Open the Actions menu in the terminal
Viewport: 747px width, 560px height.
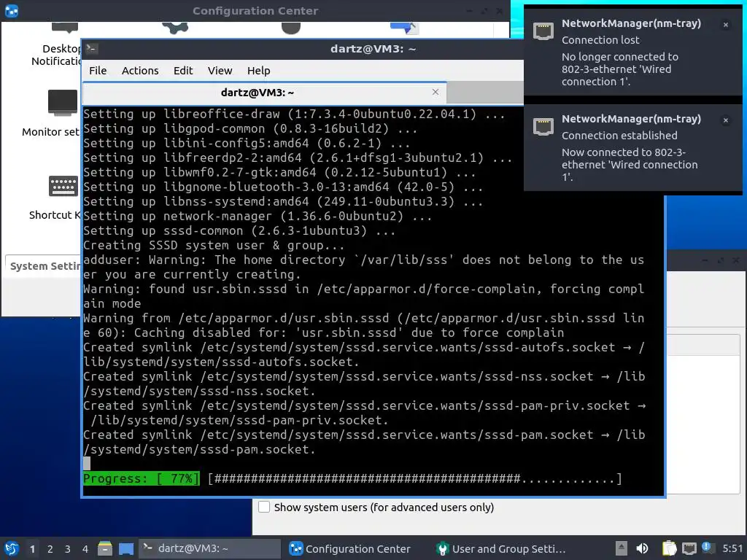[x=140, y=71]
